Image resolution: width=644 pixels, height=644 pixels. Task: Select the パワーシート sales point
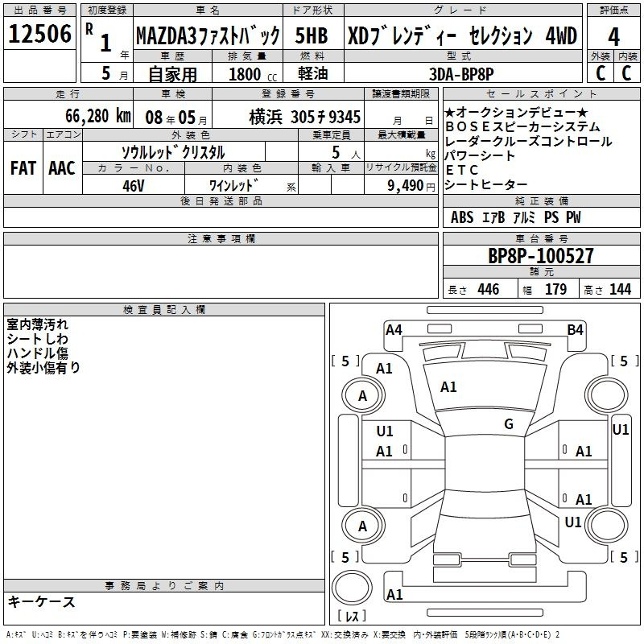coord(480,155)
